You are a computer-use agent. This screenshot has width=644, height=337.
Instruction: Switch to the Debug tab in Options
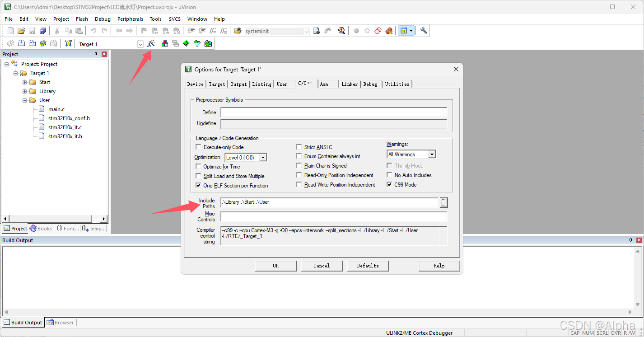pyautogui.click(x=370, y=84)
